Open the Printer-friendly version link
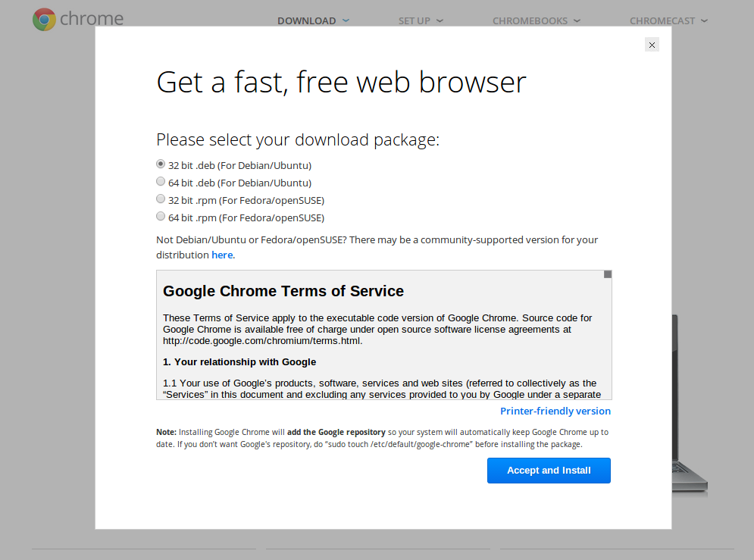Viewport: 754px width, 560px height. [x=555, y=411]
